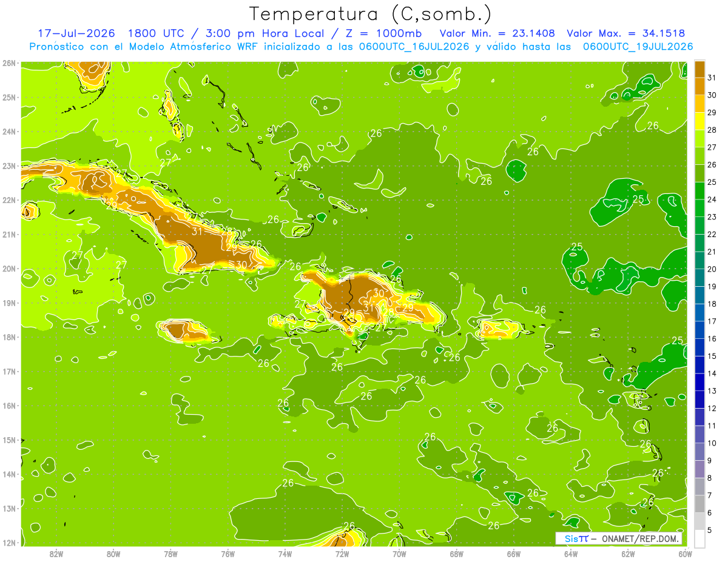
Task: Click the "Temperatura (C,somb.)" chart title
Action: [x=371, y=14]
